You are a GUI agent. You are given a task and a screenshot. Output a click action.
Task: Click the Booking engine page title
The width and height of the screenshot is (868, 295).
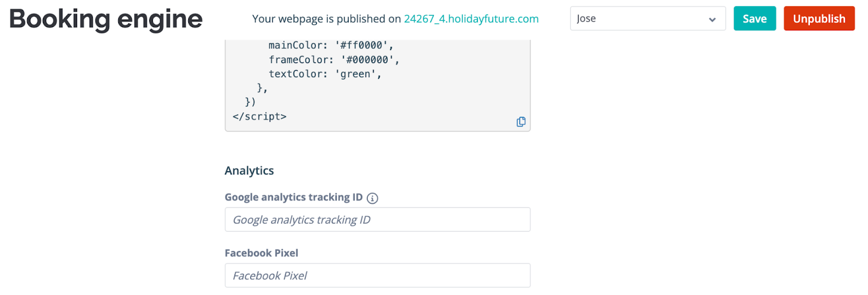point(106,19)
